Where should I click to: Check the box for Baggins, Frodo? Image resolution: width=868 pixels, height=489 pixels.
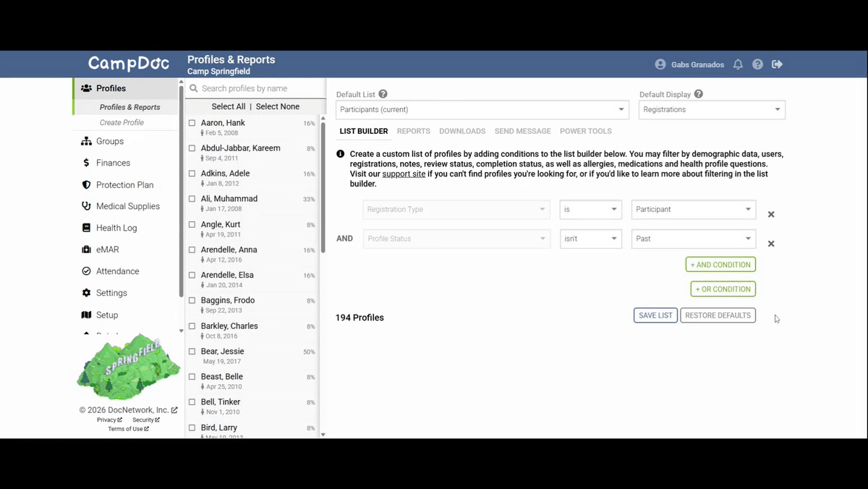tap(192, 301)
